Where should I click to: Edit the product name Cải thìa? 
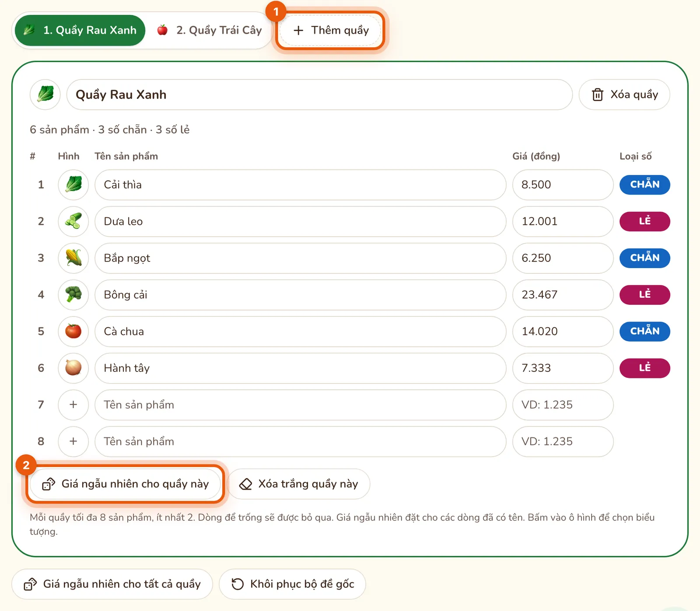300,185
